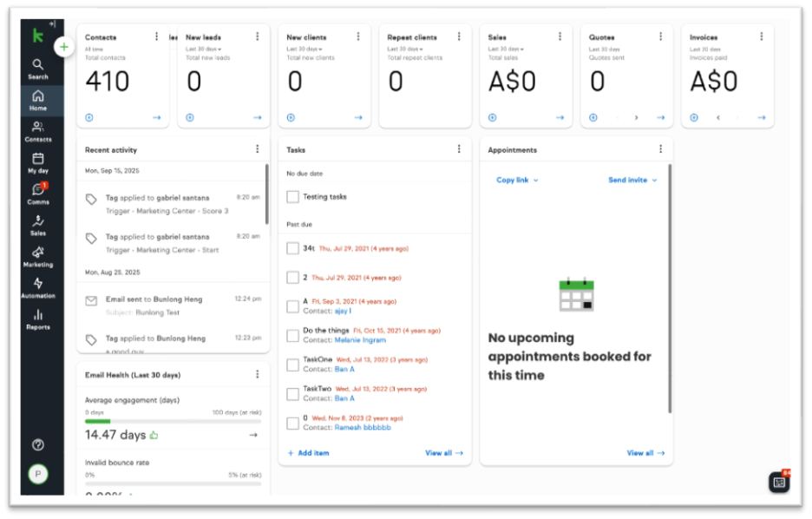Open the Marketing section in sidebar
812x519 pixels.
click(38, 255)
